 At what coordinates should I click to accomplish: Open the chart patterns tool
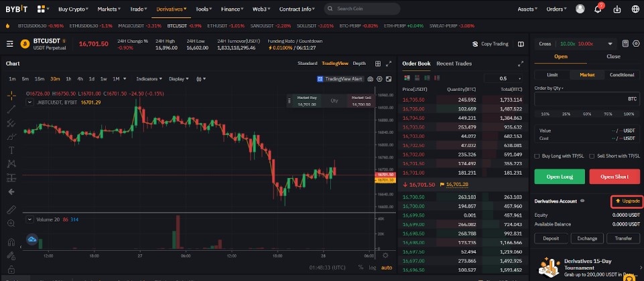coord(11,164)
